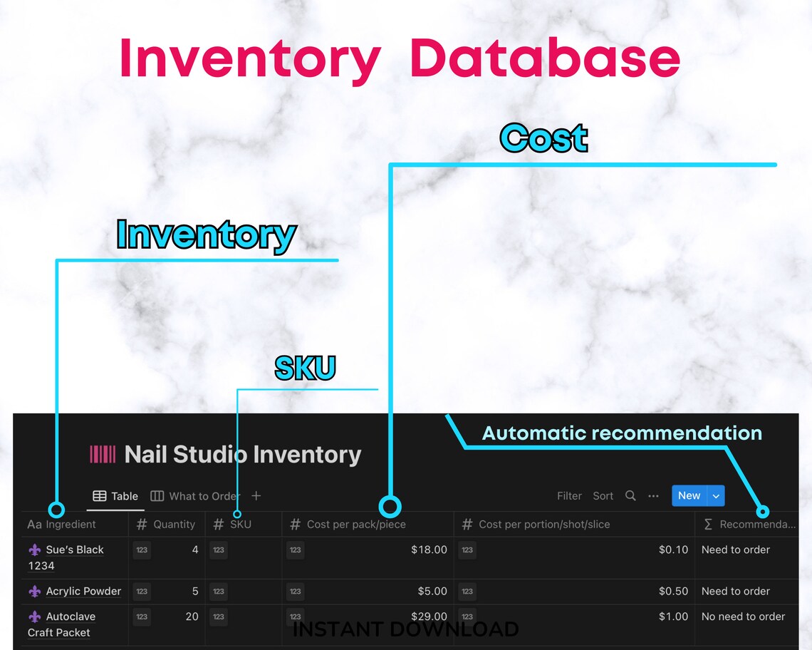
Task: Click the fleur-de-lis icon beside Acrylic Powder
Action: click(34, 591)
